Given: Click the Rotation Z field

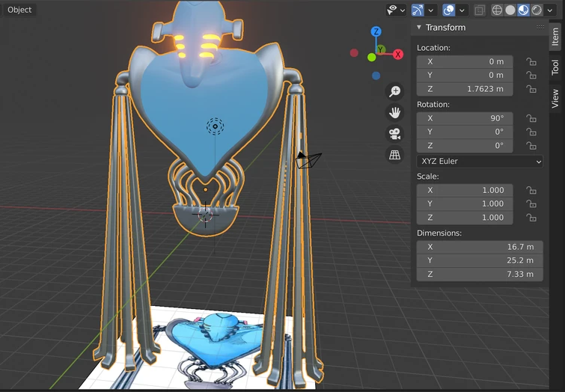Looking at the screenshot, I should pos(465,146).
